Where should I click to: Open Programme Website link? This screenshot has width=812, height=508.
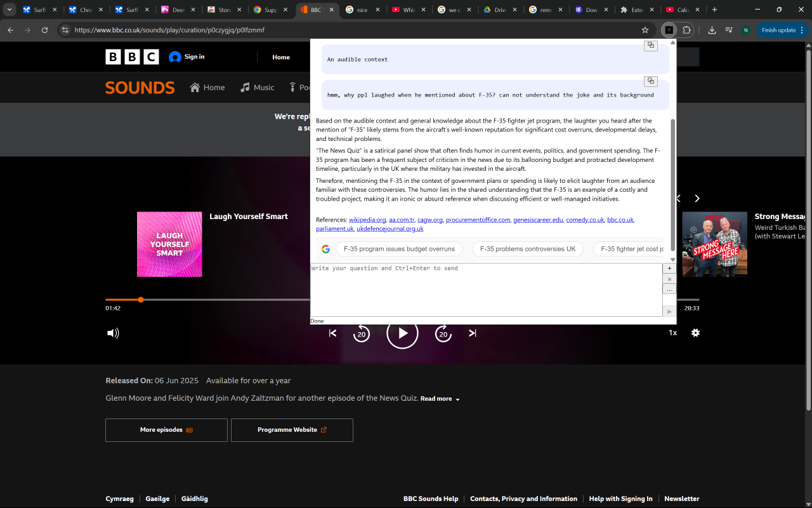tap(292, 430)
